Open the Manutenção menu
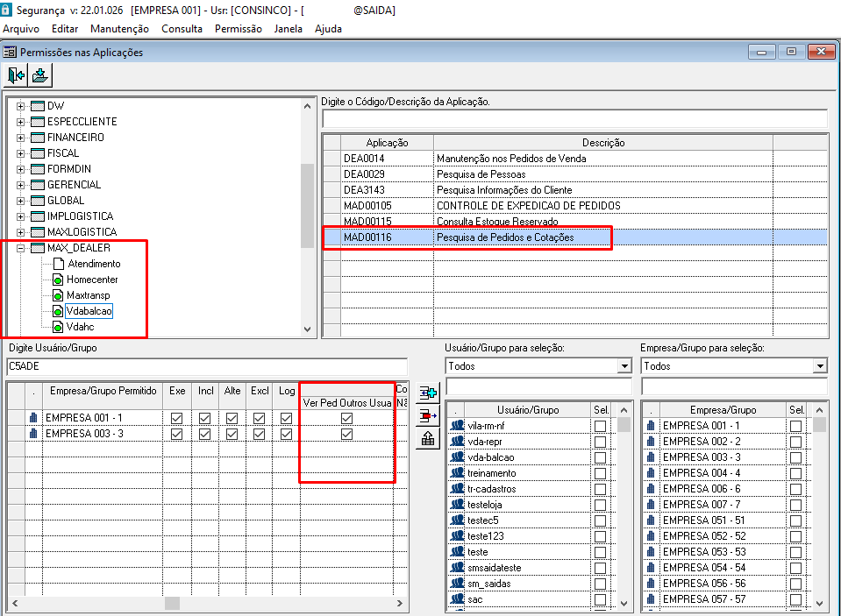The image size is (841, 616). point(119,29)
